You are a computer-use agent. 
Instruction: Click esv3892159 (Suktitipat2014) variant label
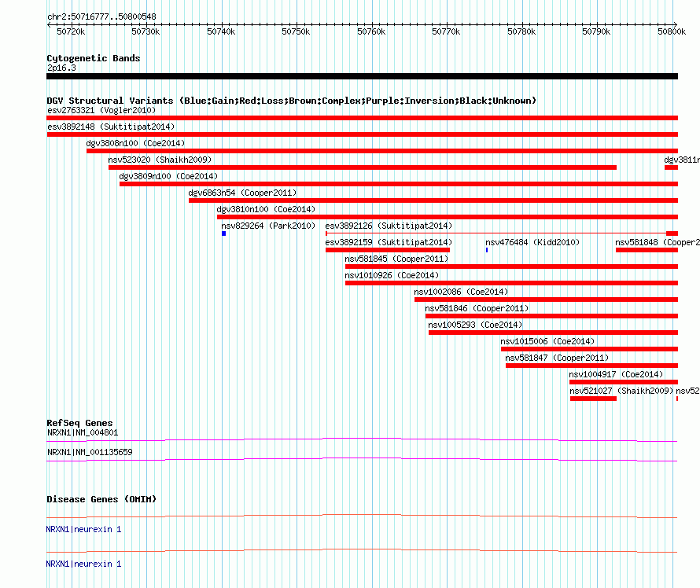(389, 242)
